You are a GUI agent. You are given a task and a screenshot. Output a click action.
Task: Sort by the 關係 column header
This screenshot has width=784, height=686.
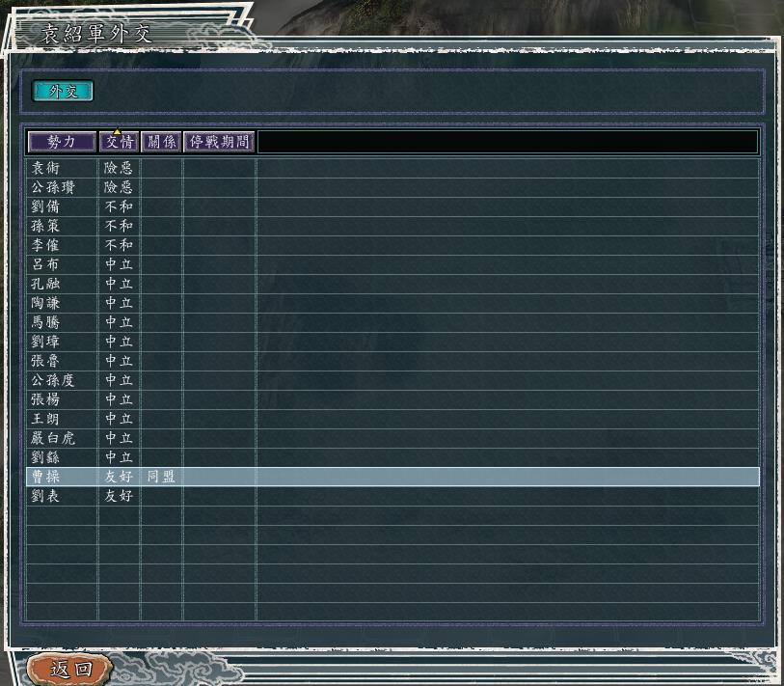161,142
